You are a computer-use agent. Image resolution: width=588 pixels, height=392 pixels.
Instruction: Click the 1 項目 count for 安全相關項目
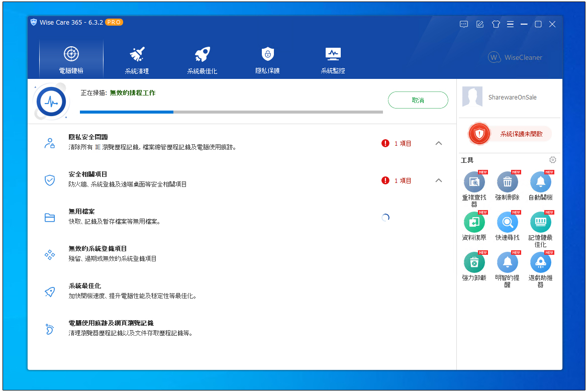pyautogui.click(x=403, y=180)
